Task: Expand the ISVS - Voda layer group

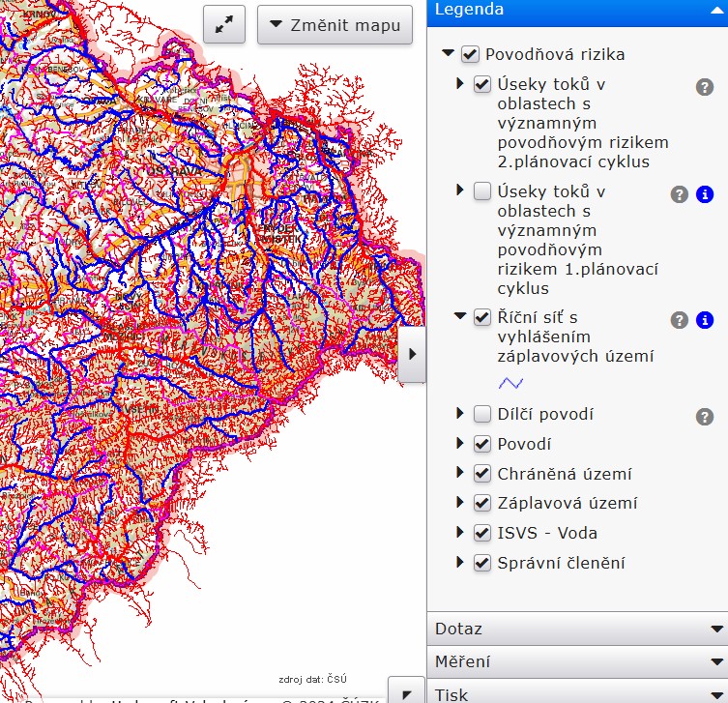Action: point(460,533)
